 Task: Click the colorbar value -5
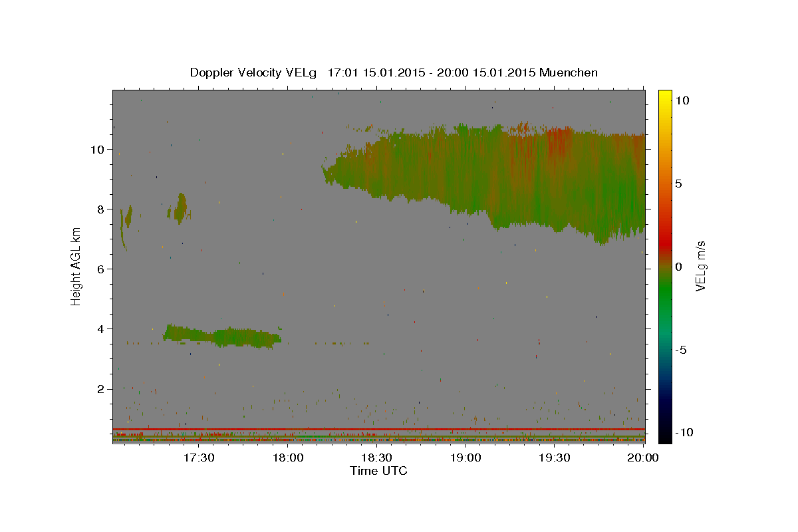click(681, 350)
